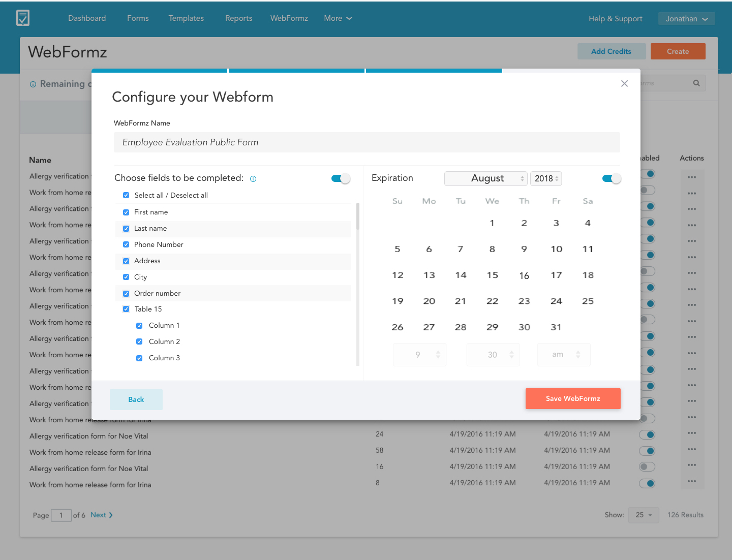The width and height of the screenshot is (732, 560).
Task: Click the WebFormz logo icon
Action: click(x=23, y=18)
